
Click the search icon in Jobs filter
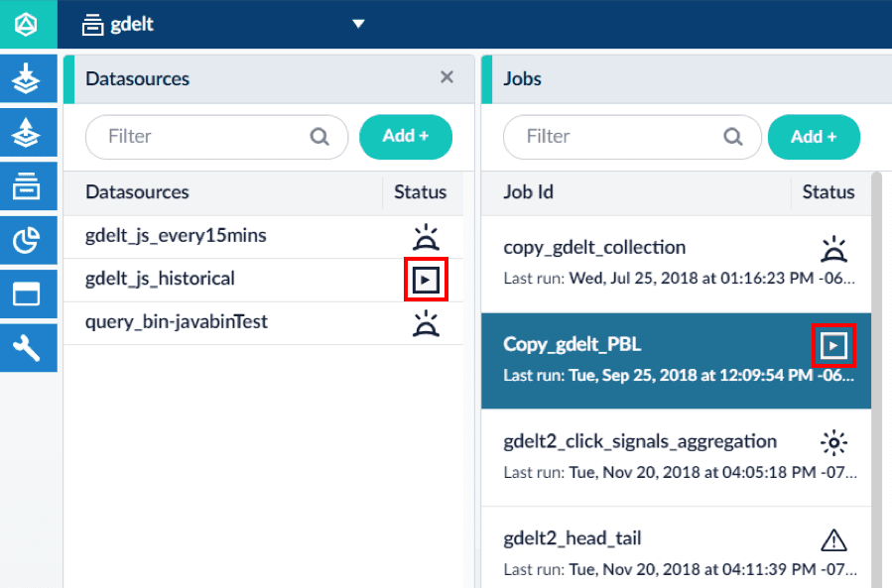click(732, 137)
